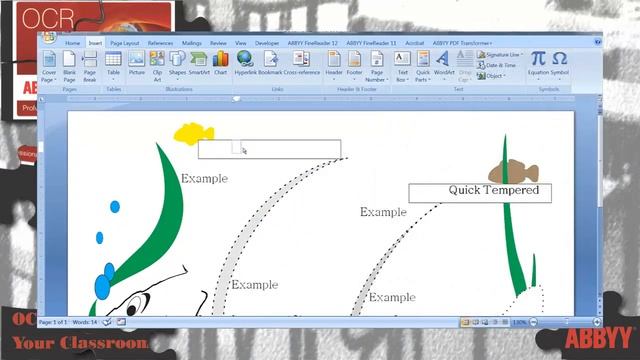Click the zoom out minus button

tap(533, 322)
